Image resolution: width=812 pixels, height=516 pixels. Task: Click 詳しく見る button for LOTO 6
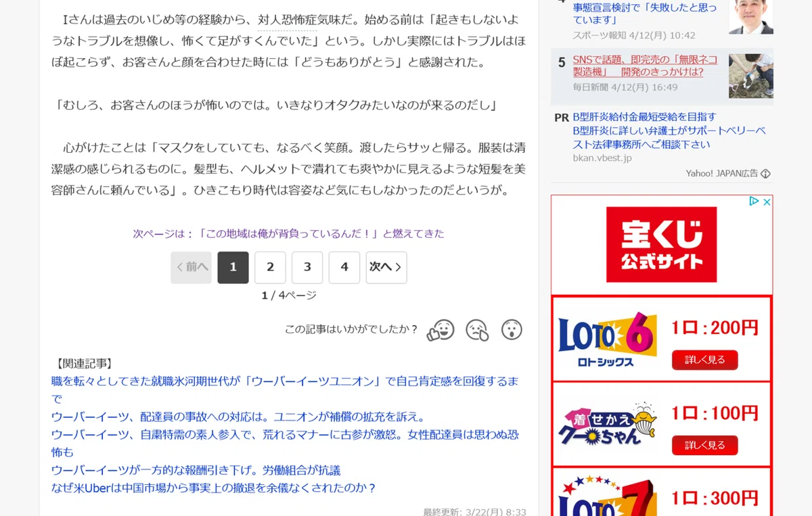coord(704,360)
